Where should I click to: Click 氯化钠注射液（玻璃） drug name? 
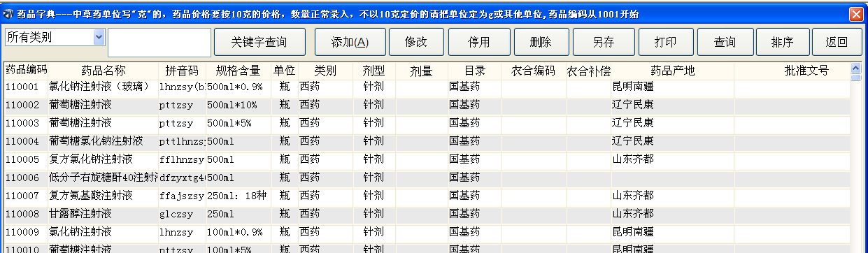(99, 87)
